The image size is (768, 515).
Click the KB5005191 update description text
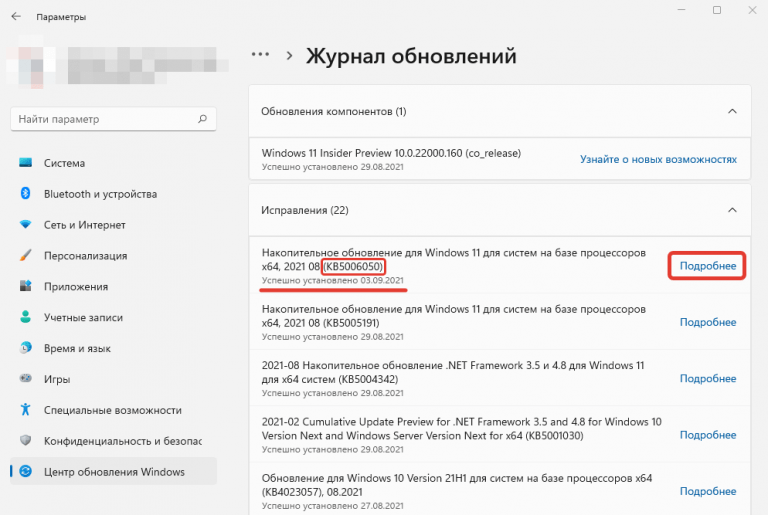(x=454, y=316)
